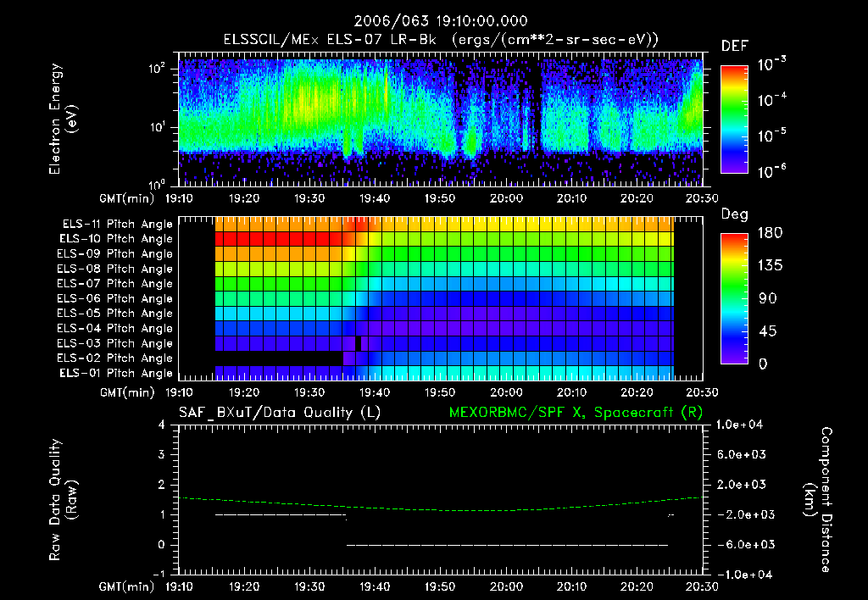This screenshot has height=600, width=868.
Task: Click the timestamp title 2006/063 19:10:00.000
Action: 441,21
